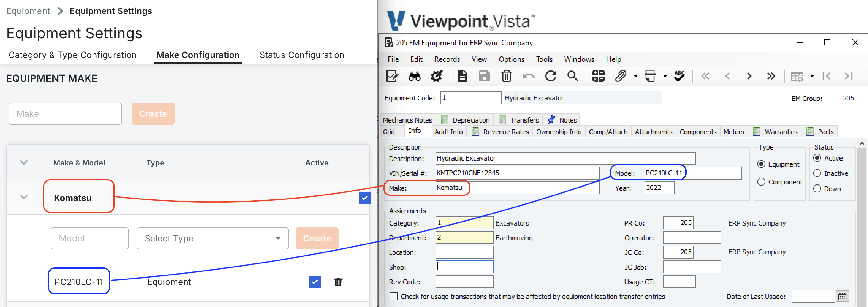This screenshot has width=868, height=307.
Task: Create a new record with document icon
Action: pyautogui.click(x=462, y=76)
